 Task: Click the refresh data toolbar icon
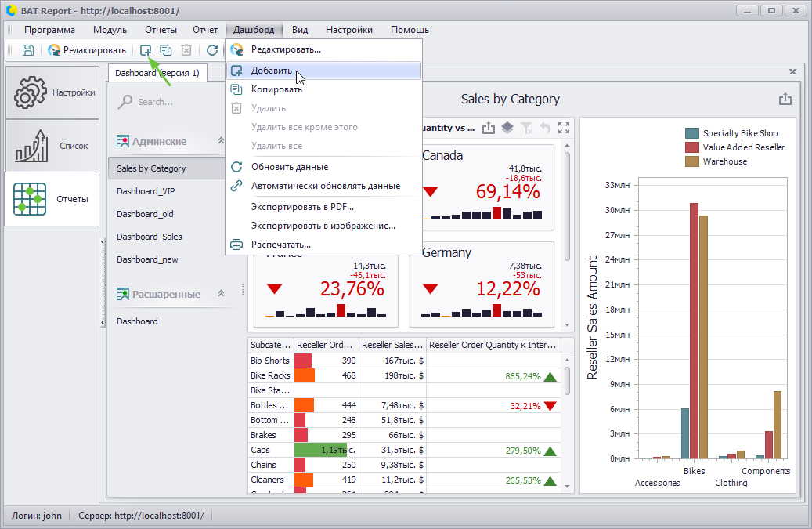point(211,49)
